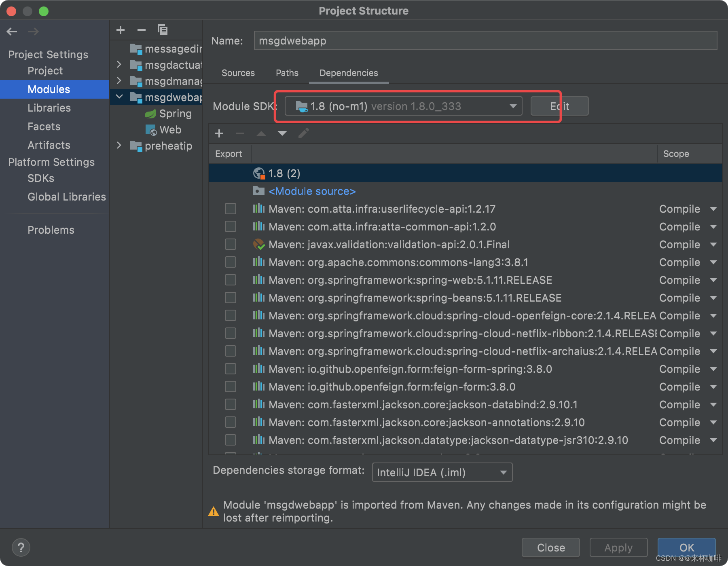This screenshot has height=566, width=728.
Task: Click library icon for userlifecycle-api dependency
Action: click(x=259, y=209)
